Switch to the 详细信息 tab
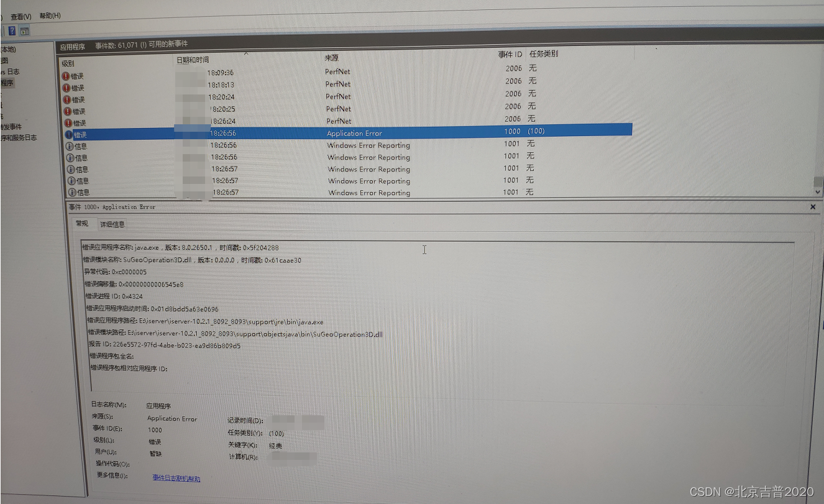This screenshot has width=824, height=504. (112, 224)
